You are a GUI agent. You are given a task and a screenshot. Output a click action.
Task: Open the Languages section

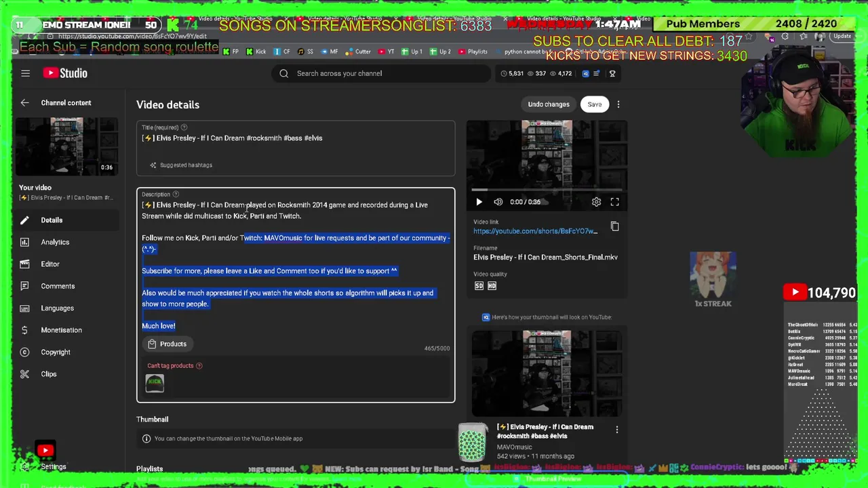coord(66,308)
